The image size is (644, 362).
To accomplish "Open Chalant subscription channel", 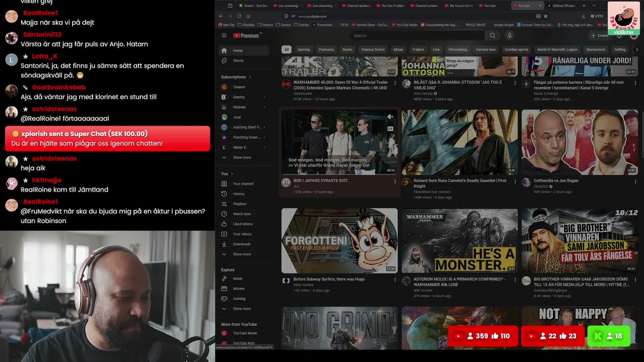I will point(244,87).
